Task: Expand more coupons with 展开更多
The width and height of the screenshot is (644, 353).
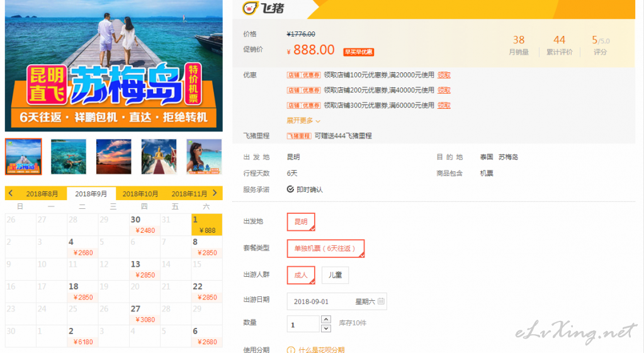Action: (x=303, y=121)
